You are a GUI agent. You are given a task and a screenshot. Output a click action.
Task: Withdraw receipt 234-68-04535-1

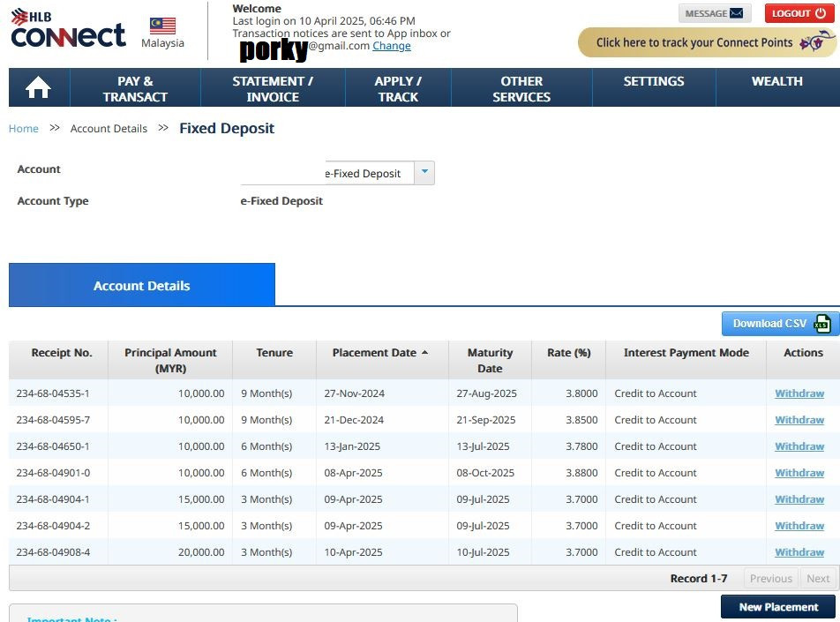pyautogui.click(x=799, y=393)
